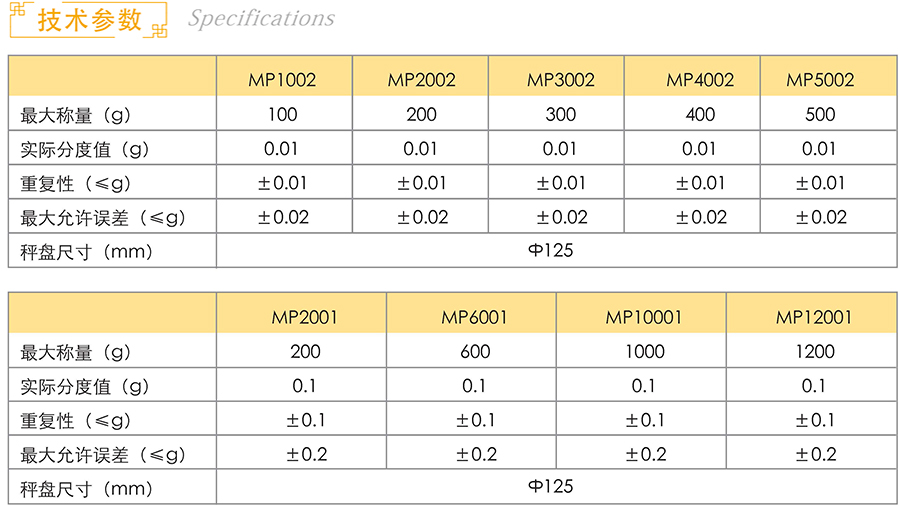Click the 1200 max capacity cell
Viewport: 900px width, 507px height.
(x=815, y=351)
